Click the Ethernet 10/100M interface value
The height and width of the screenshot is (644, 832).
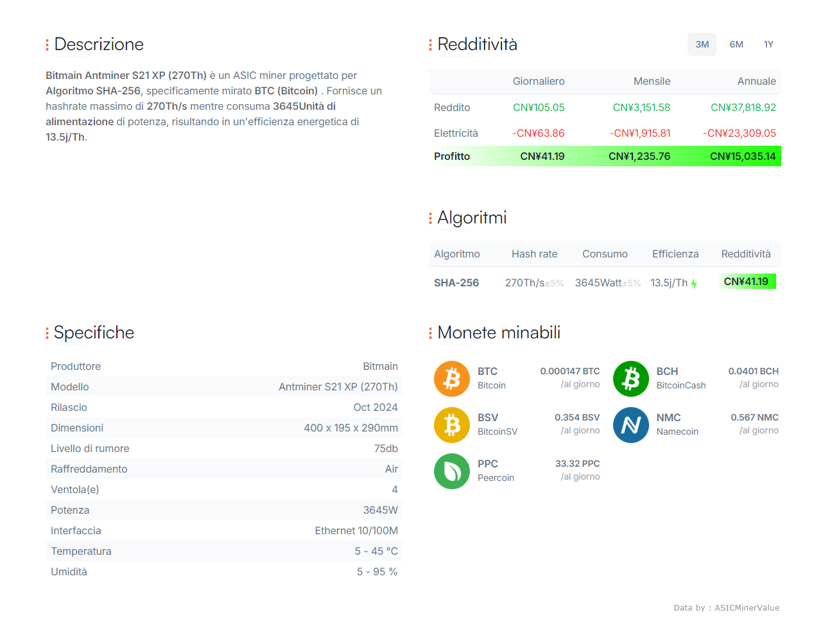click(x=356, y=530)
